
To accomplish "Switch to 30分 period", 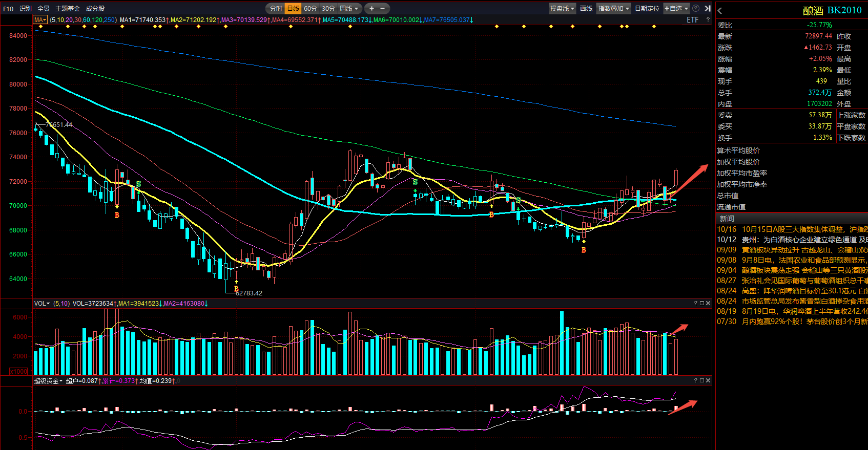I will (x=328, y=9).
